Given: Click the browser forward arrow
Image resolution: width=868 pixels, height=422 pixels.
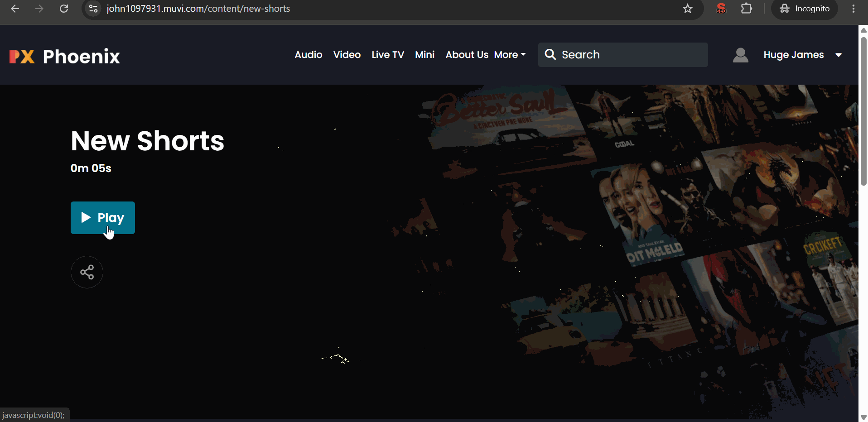Looking at the screenshot, I should [x=39, y=9].
